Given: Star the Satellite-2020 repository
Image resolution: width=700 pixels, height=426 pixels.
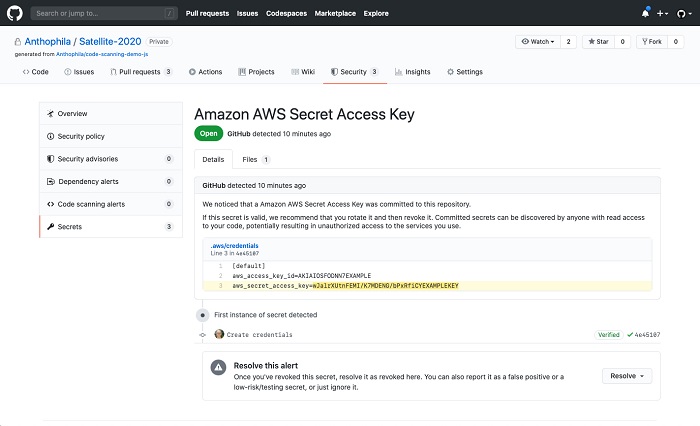Looking at the screenshot, I should coord(599,42).
